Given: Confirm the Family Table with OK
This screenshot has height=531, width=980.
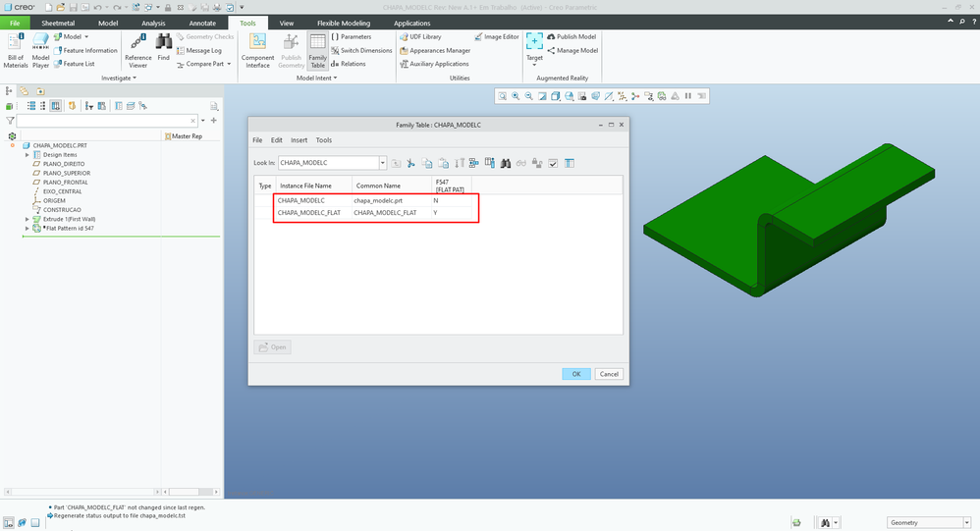Looking at the screenshot, I should tap(576, 374).
